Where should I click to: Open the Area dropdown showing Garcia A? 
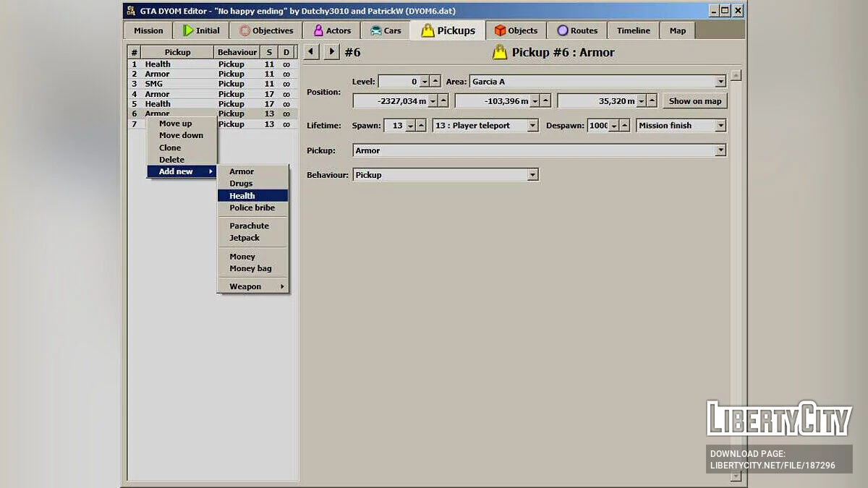pyautogui.click(x=721, y=81)
